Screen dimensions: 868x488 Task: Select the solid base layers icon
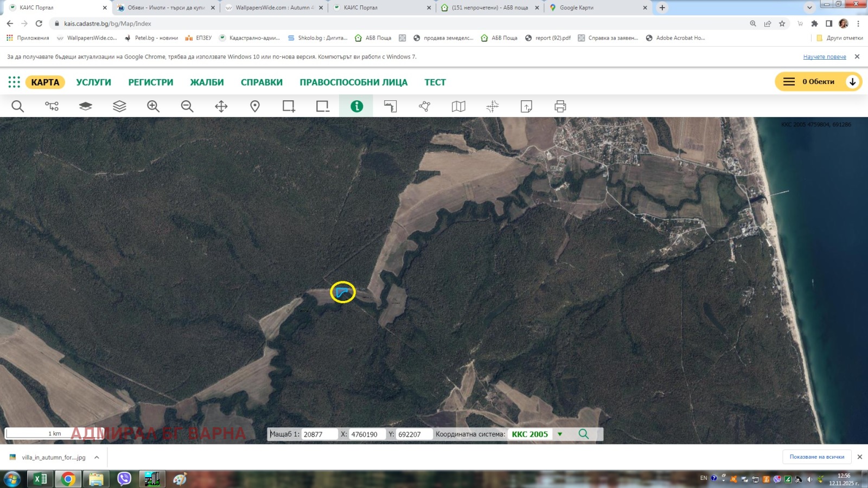click(x=86, y=106)
